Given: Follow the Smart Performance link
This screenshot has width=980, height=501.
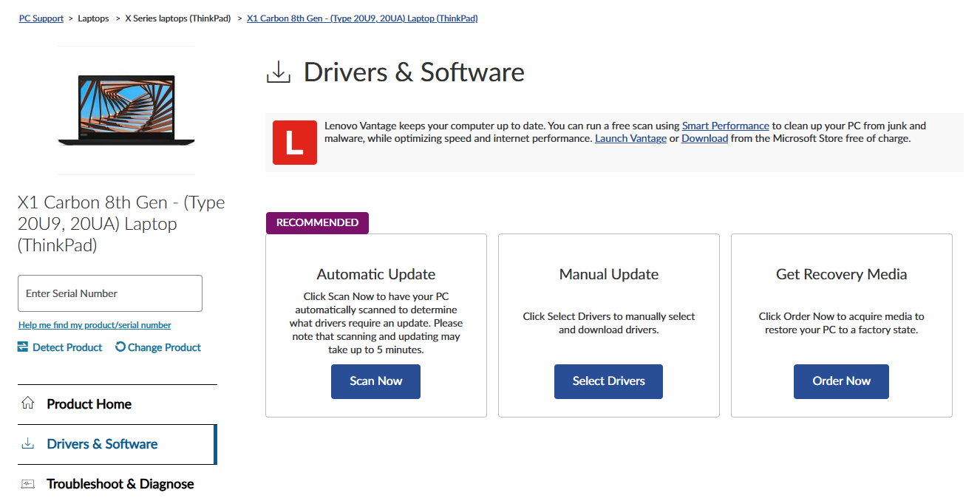Looking at the screenshot, I should coord(726,126).
